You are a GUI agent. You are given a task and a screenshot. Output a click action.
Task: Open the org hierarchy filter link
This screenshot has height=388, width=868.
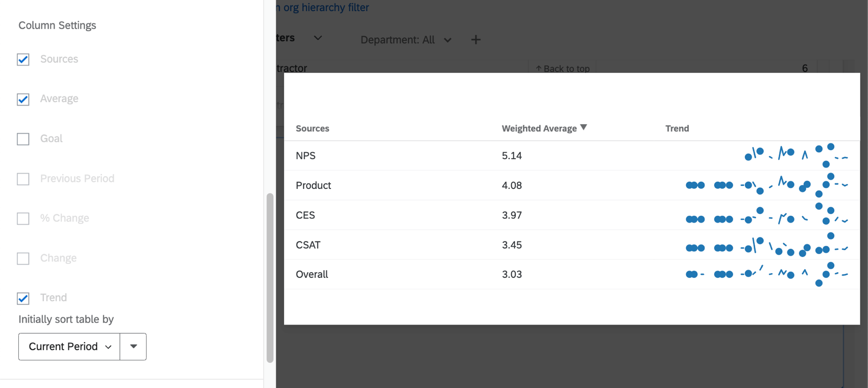point(324,8)
